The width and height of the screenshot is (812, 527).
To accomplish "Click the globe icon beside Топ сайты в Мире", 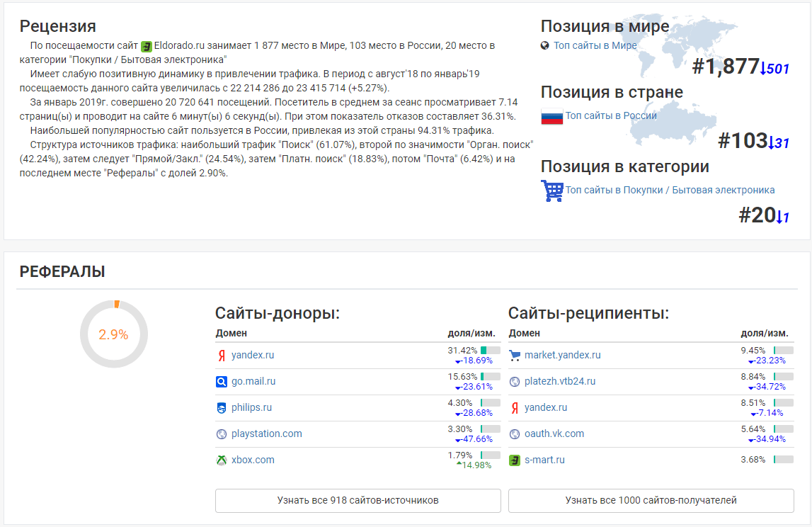I will point(545,45).
